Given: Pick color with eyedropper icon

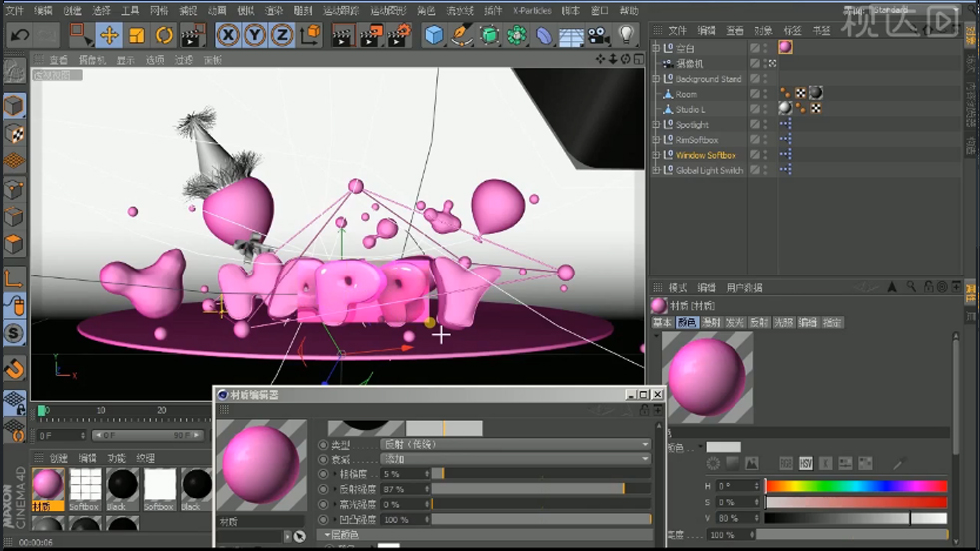Looking at the screenshot, I should click(899, 463).
